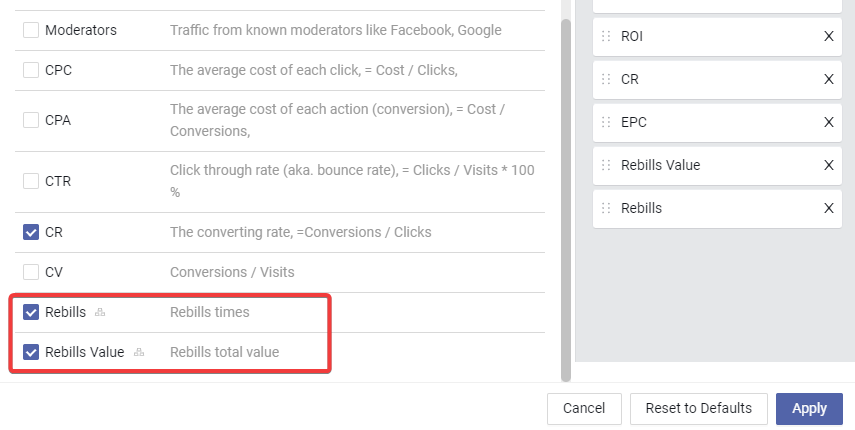The height and width of the screenshot is (430, 855).
Task: Click the hierarchy icon beside Rebills Value
Action: [x=139, y=352]
